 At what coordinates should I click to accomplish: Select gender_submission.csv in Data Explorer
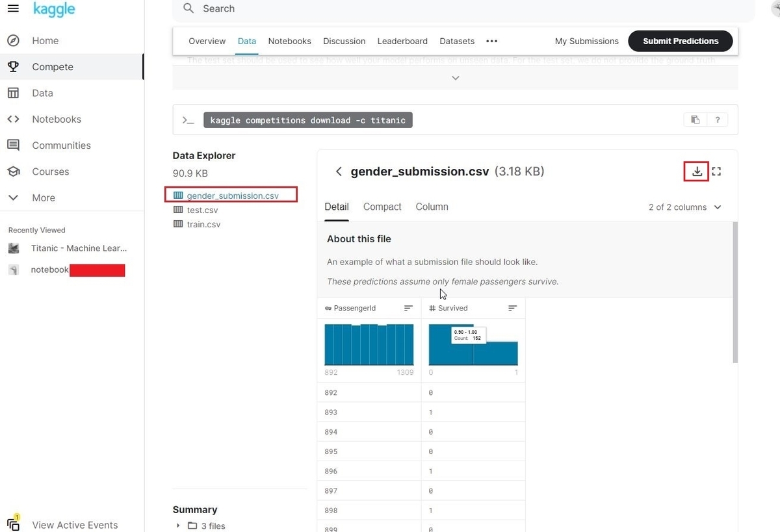(x=231, y=195)
